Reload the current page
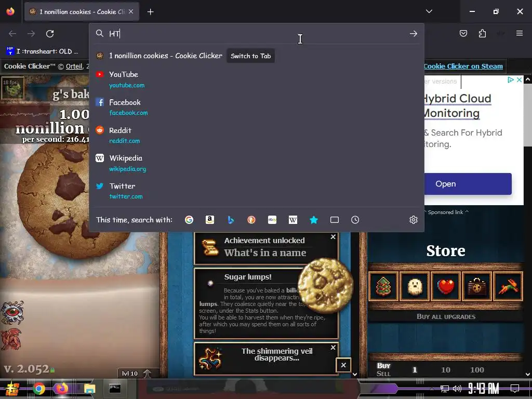Viewport: 532px width, 399px height. point(50,34)
